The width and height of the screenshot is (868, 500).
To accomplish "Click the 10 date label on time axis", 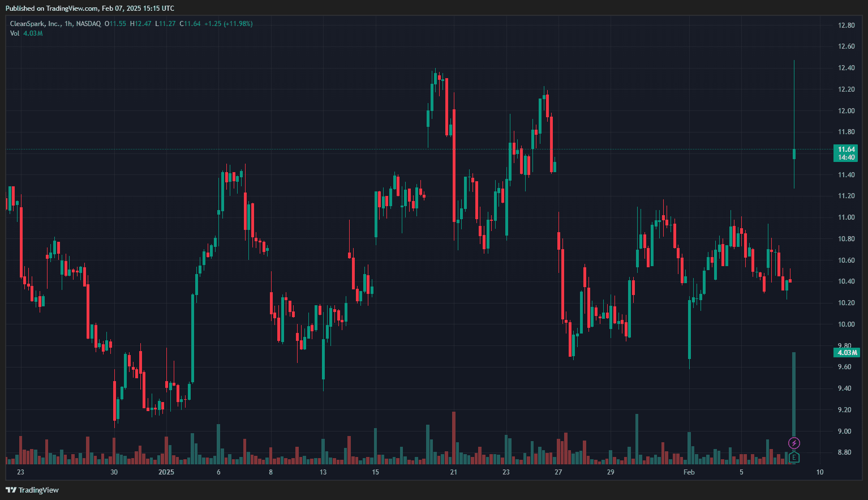I will point(820,472).
